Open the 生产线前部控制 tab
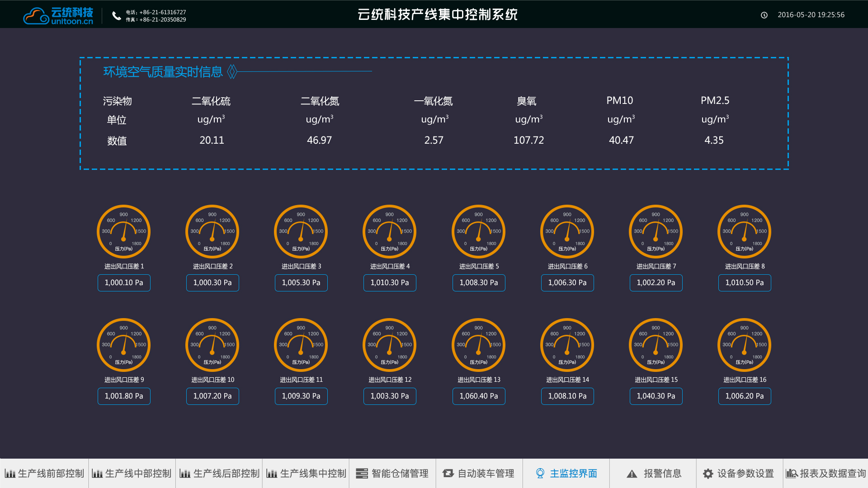 coord(44,474)
